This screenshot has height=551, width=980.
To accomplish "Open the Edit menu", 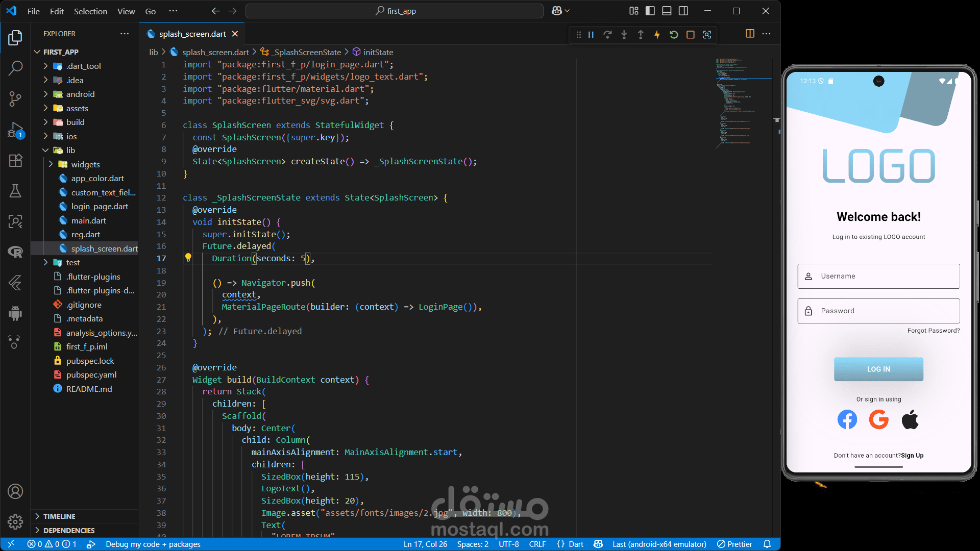I will tap(57, 11).
